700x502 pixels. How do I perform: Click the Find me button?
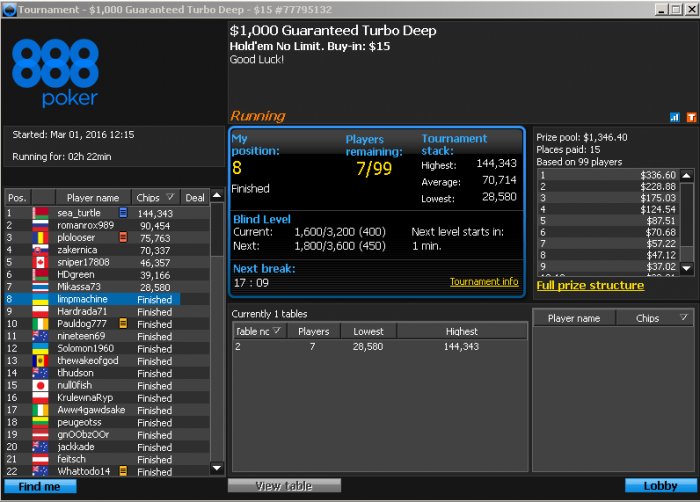(40, 486)
